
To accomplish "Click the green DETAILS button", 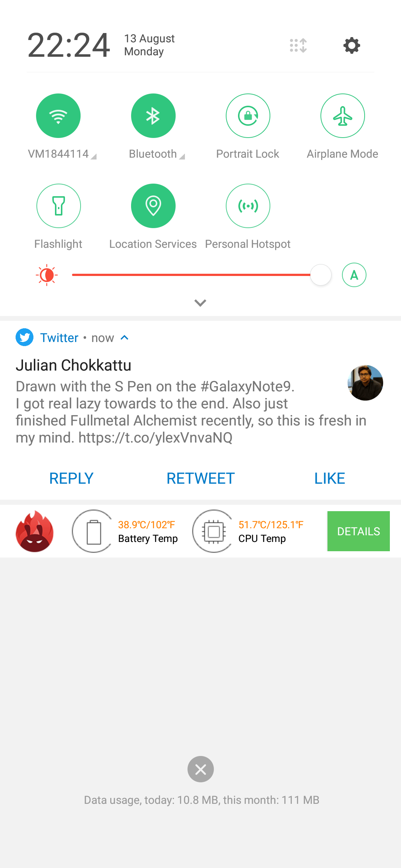I will pyautogui.click(x=359, y=531).
